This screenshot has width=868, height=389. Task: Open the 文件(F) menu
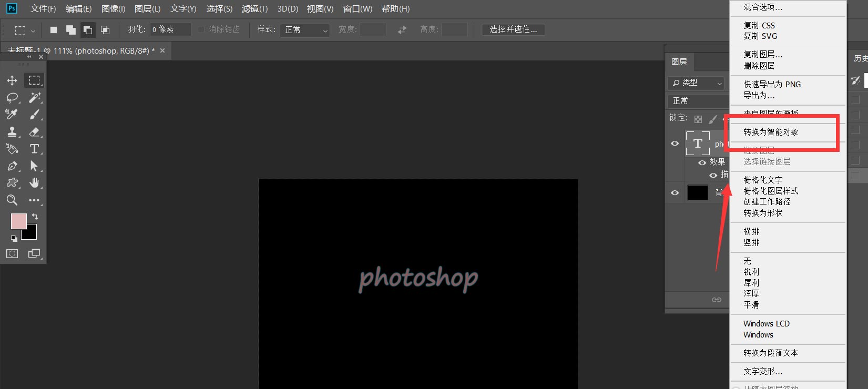(x=43, y=9)
